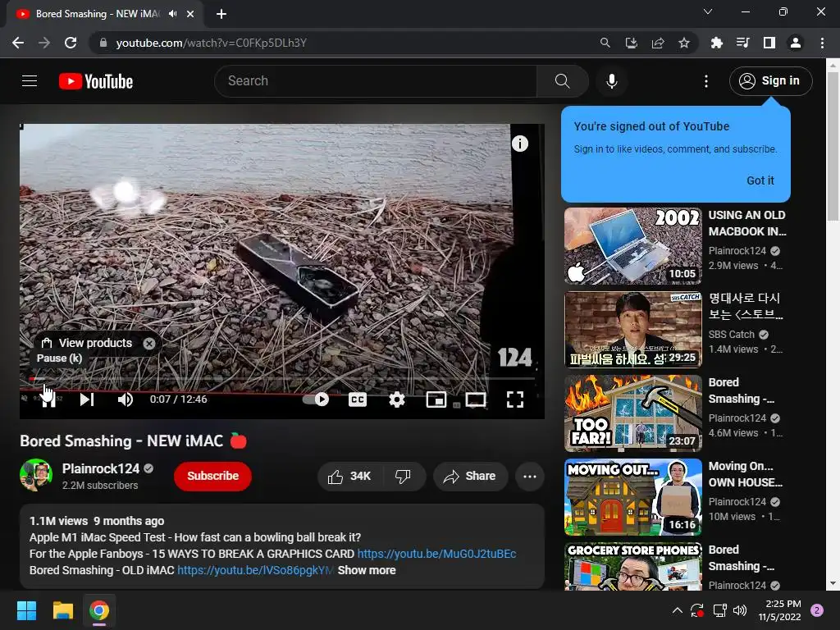Click the browser address bar URL

pyautogui.click(x=211, y=43)
